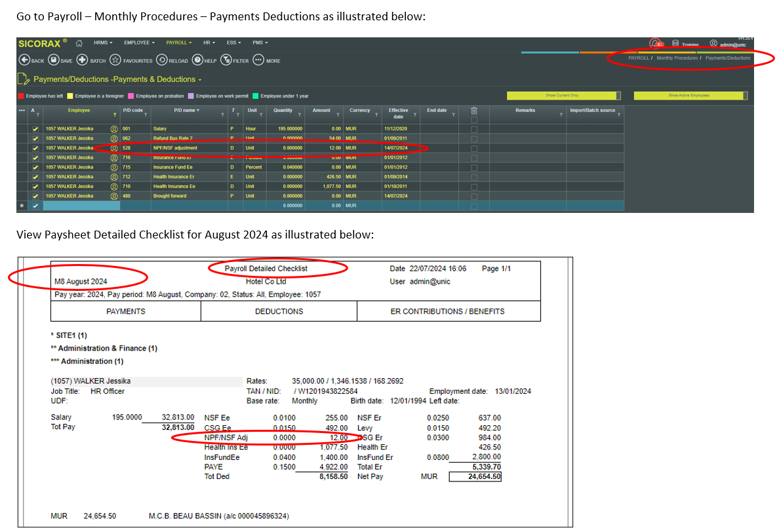This screenshot has width=777, height=532.
Task: Click the NPF/NSF adjustment name cell
Action: [175, 148]
